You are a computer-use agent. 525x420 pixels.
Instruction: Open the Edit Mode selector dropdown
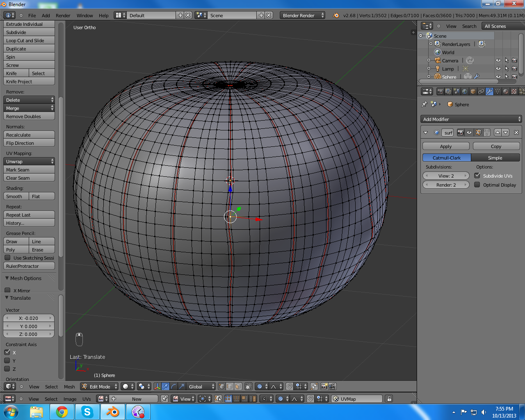(100, 386)
